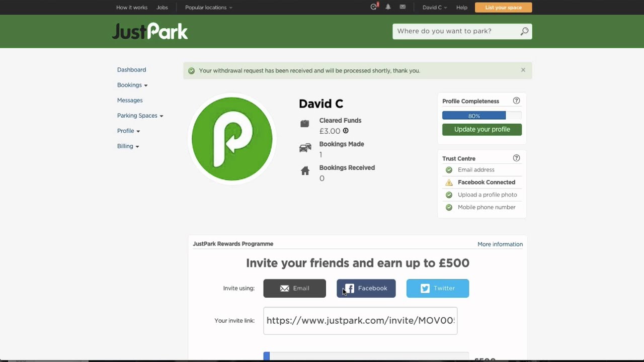Viewport: 644px width, 362px height.
Task: Click the rewards progress bar
Action: tap(366, 356)
